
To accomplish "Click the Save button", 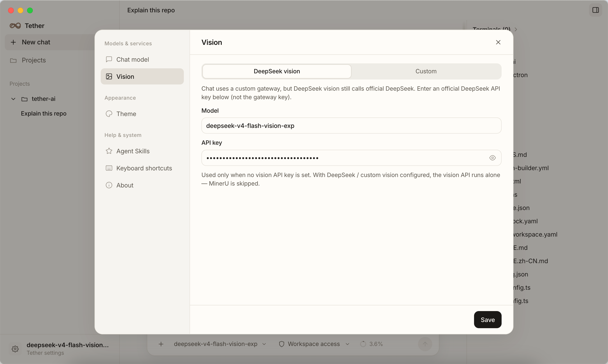I will click(488, 320).
